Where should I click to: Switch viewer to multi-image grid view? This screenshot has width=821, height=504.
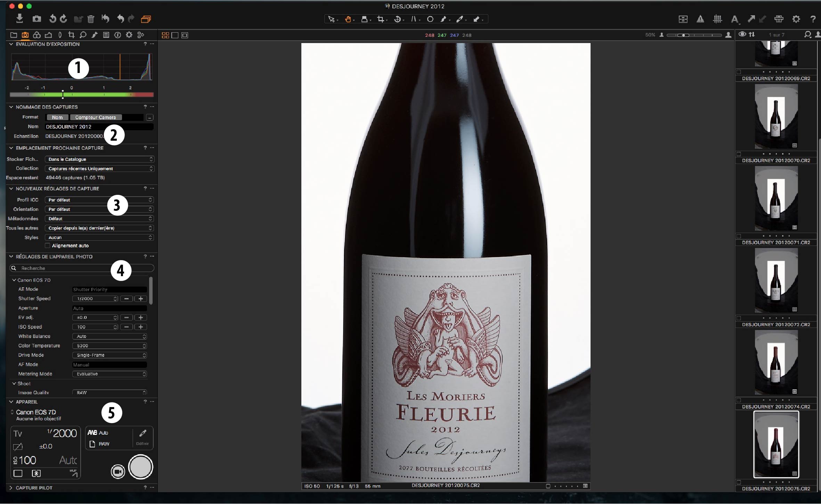pyautogui.click(x=165, y=35)
